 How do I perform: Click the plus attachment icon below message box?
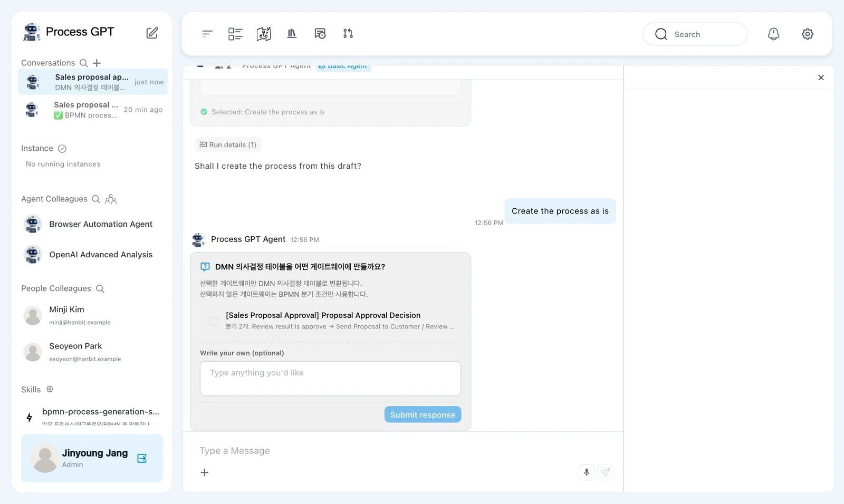205,472
